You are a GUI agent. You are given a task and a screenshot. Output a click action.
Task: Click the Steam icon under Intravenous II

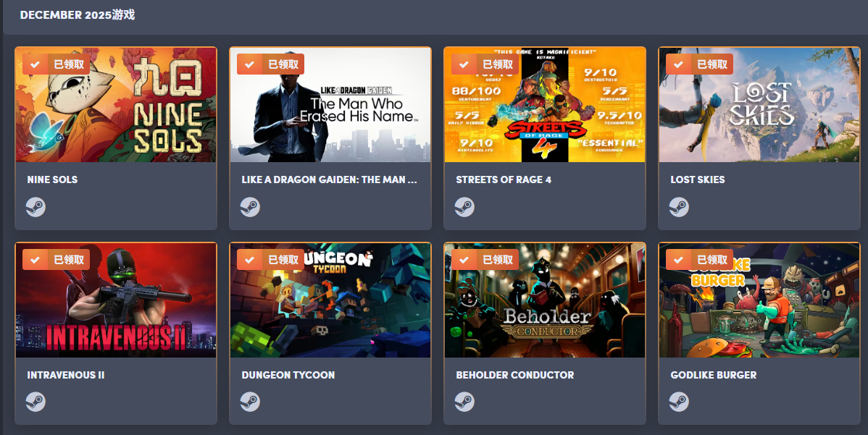[x=36, y=402]
